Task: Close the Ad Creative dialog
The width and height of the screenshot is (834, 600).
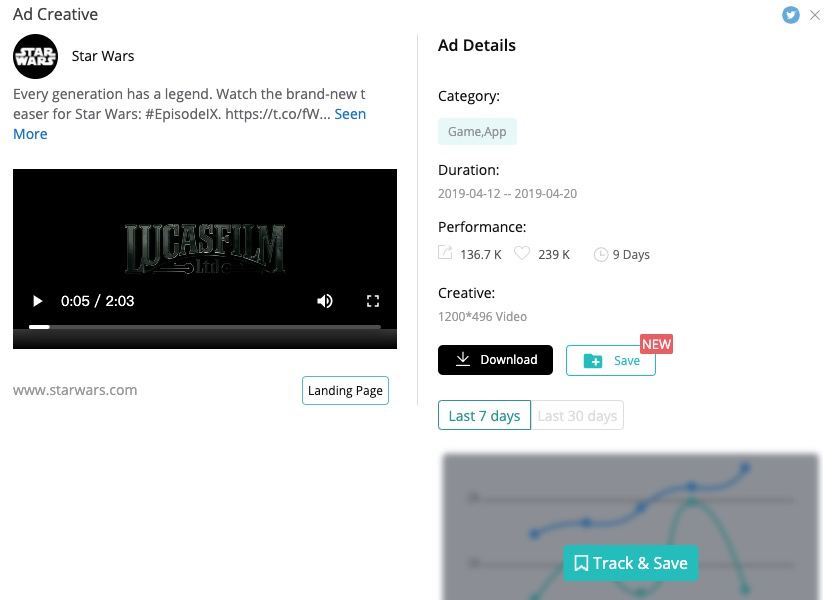Action: tap(815, 15)
